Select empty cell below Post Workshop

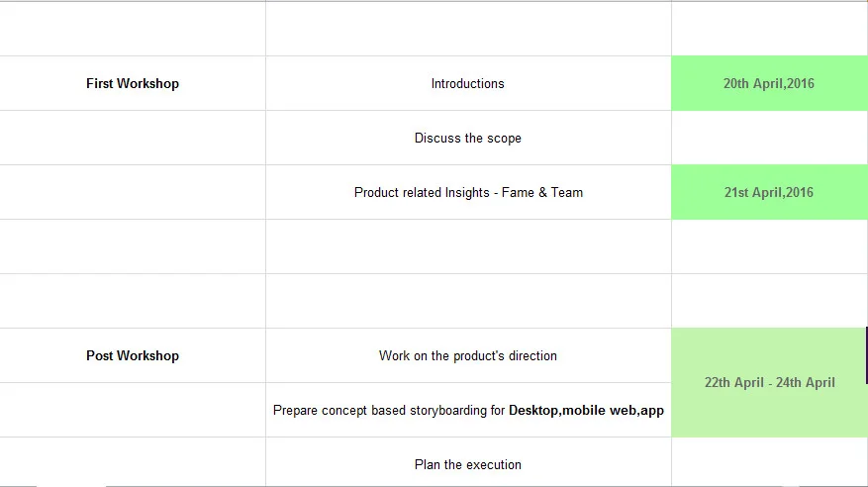coord(133,410)
